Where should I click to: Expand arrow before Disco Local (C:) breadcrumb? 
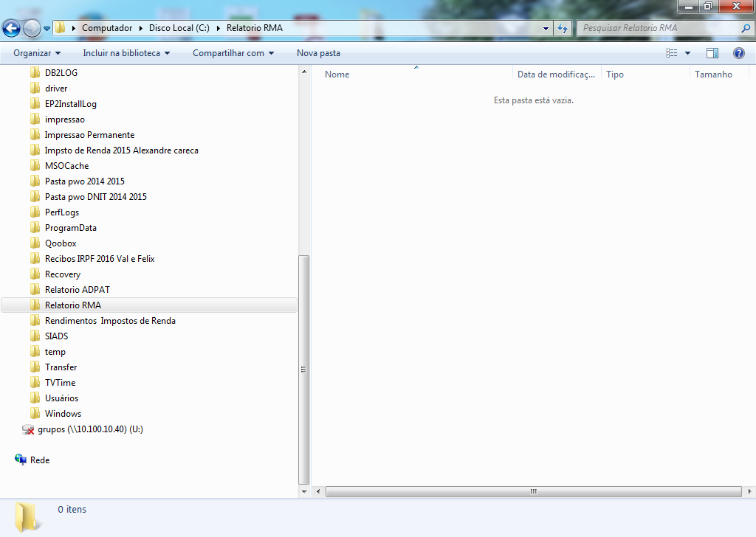pos(141,29)
